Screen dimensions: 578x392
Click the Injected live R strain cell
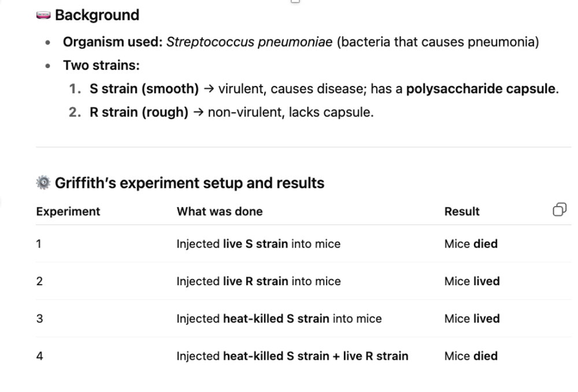(258, 281)
